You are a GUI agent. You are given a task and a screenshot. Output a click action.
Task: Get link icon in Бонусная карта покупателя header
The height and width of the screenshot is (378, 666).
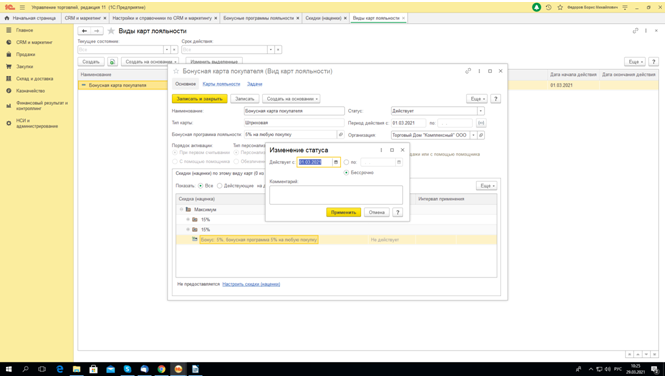click(468, 71)
